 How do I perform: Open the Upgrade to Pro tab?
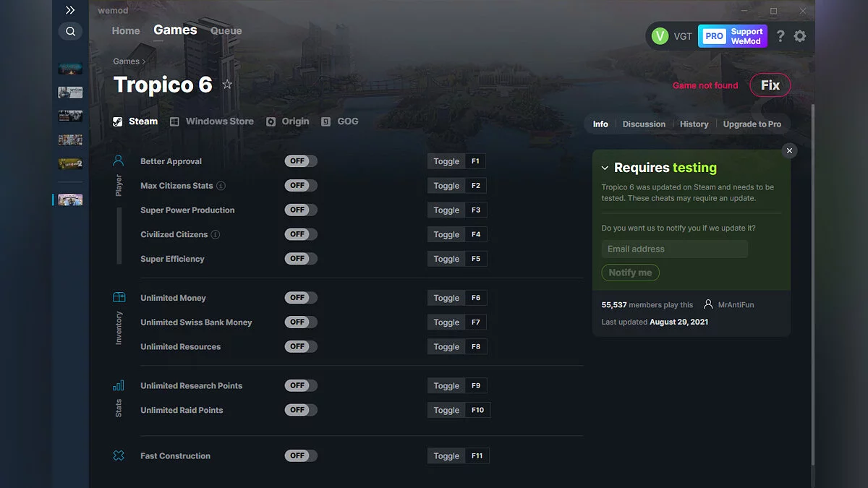coord(752,124)
